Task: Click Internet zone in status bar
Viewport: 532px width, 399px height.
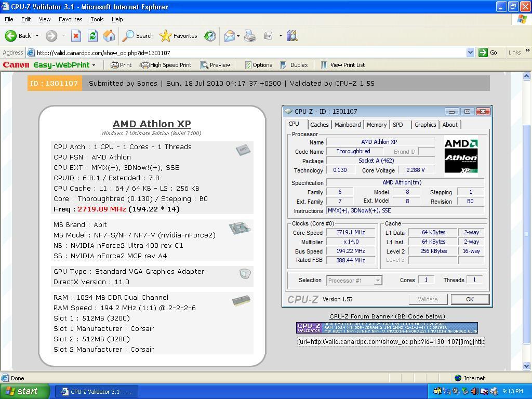Action: point(470,378)
